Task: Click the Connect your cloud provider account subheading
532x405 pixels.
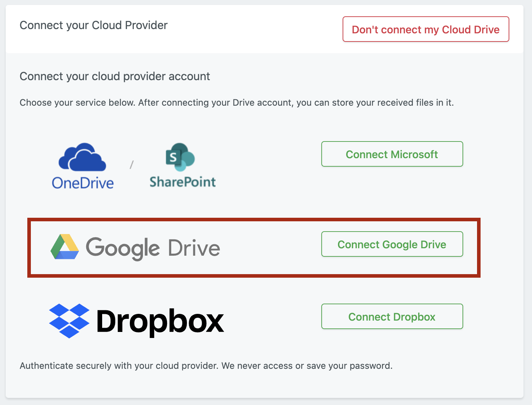Action: pos(115,76)
